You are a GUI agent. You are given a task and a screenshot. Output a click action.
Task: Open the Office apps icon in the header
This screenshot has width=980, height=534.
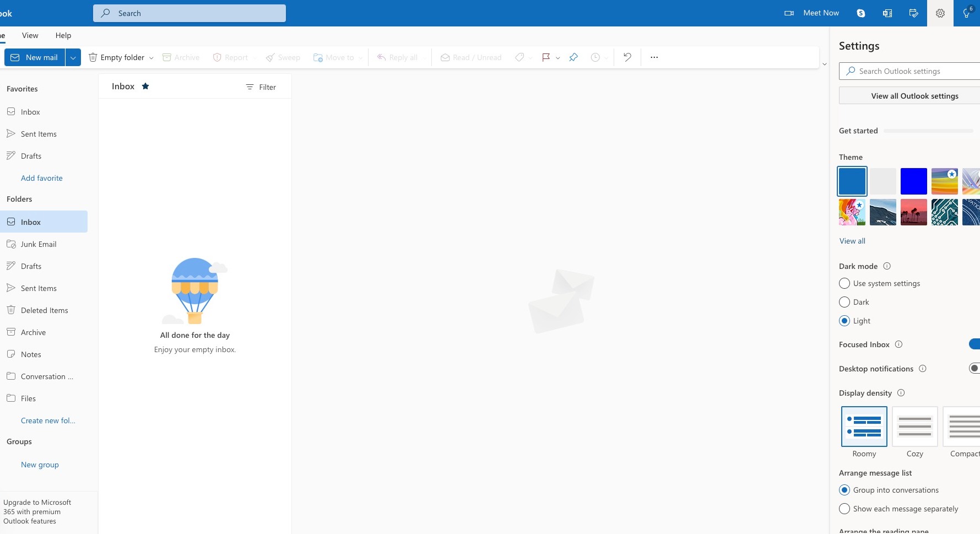click(x=887, y=13)
